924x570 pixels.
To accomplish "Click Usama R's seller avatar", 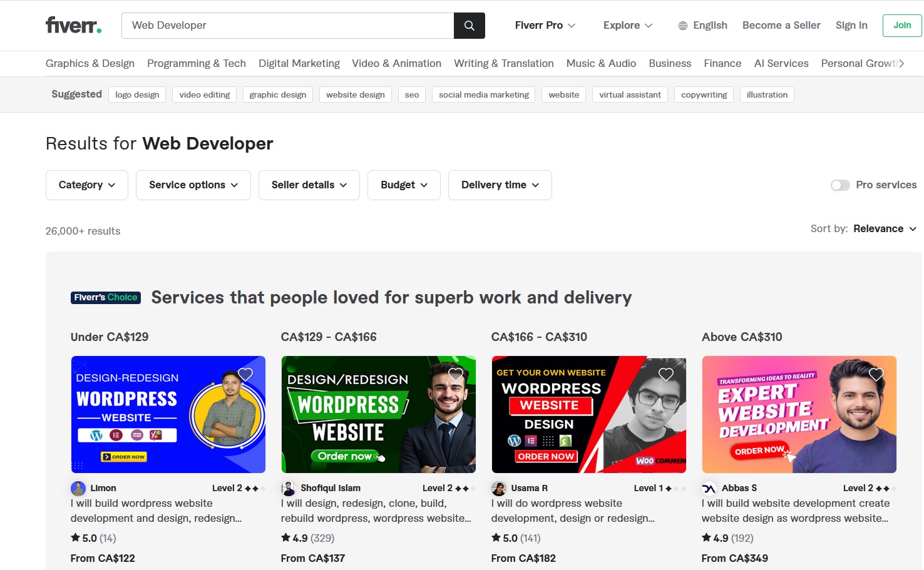I will (x=499, y=488).
